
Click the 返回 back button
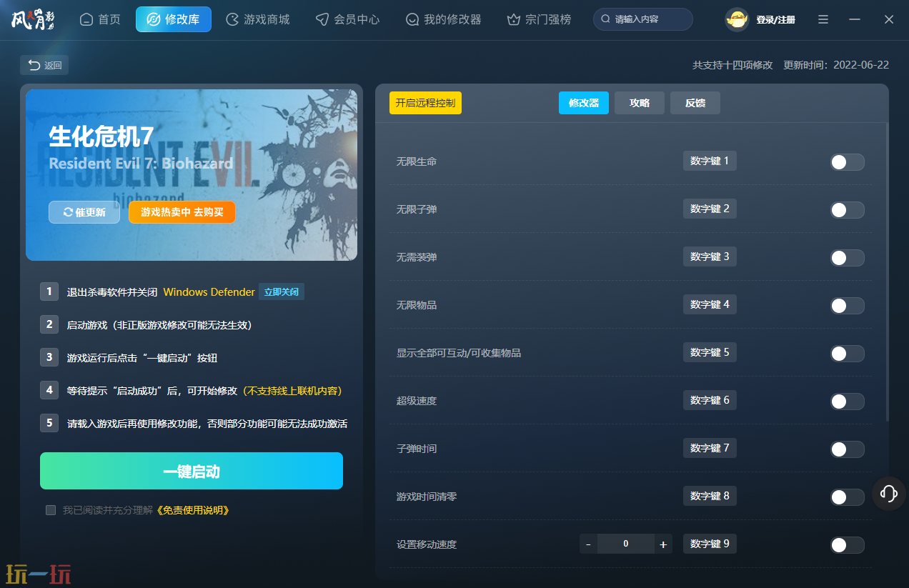tap(44, 65)
